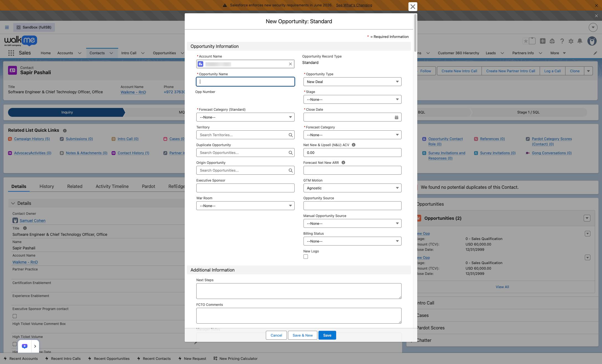Open the Forecast Category dropdown
This screenshot has height=364, width=602.
point(352,135)
